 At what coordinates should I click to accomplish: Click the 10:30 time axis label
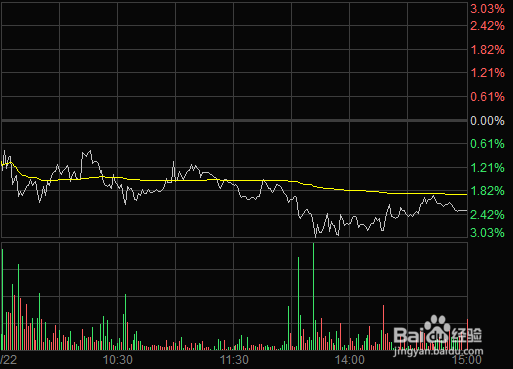(118, 360)
